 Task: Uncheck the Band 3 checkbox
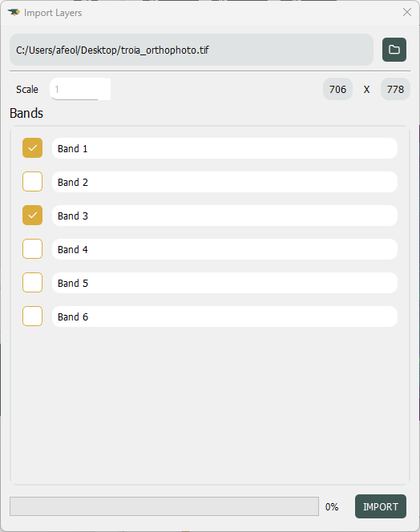(33, 215)
